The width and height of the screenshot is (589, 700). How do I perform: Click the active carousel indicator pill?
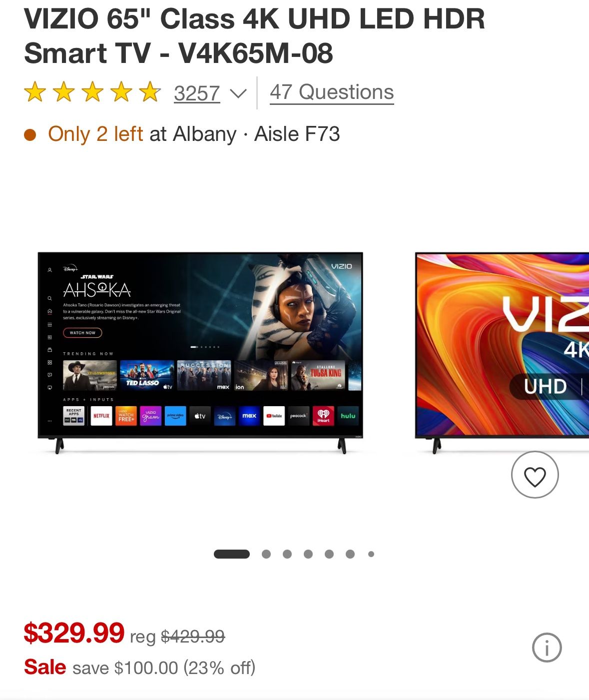(232, 554)
